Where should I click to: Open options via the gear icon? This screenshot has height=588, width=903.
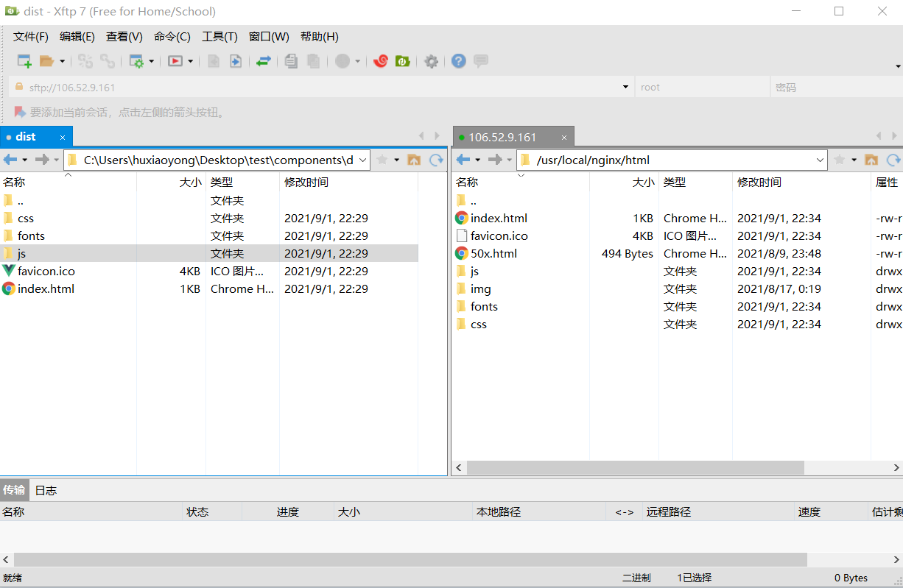[x=432, y=61]
